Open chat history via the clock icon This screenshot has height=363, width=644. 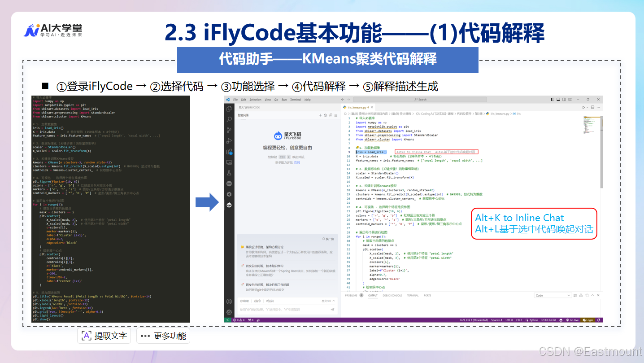pos(326,115)
